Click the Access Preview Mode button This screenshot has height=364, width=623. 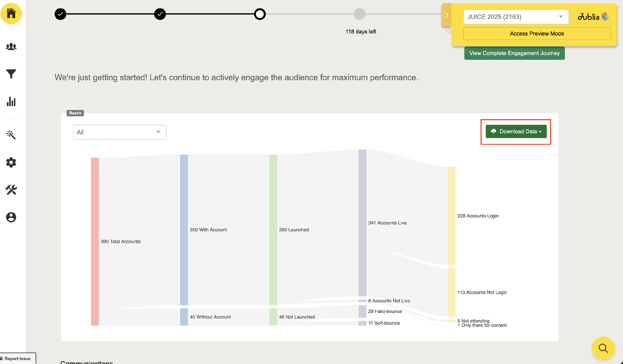(x=537, y=34)
